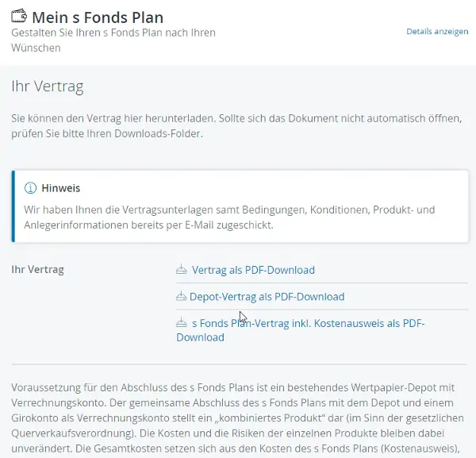This screenshot has width=476, height=458.
Task: Click the bold Hinweis title text
Action: click(x=61, y=188)
